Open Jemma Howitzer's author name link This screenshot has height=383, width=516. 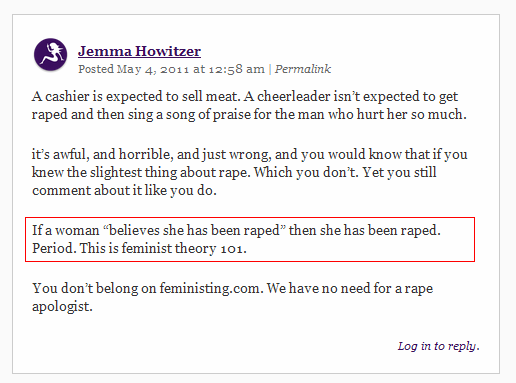point(139,51)
